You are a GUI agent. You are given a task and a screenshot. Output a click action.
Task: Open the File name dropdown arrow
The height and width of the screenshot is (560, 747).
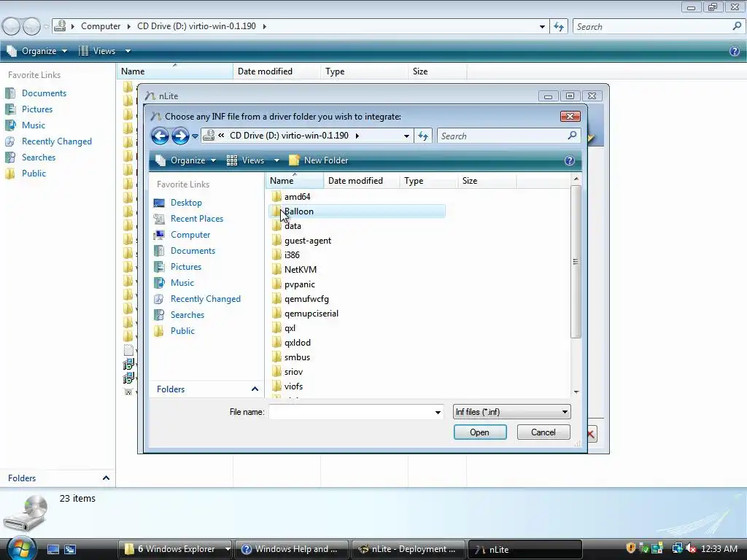tap(438, 413)
